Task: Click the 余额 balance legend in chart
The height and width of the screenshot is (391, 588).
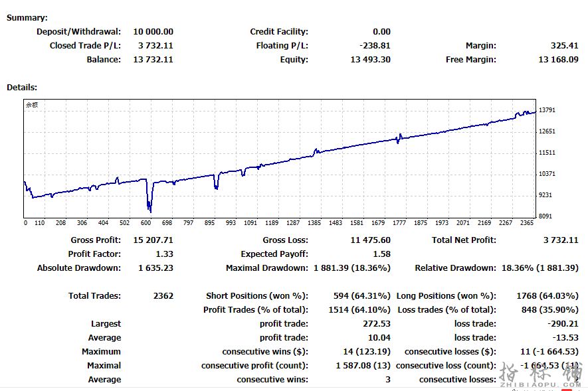Action: pyautogui.click(x=32, y=105)
